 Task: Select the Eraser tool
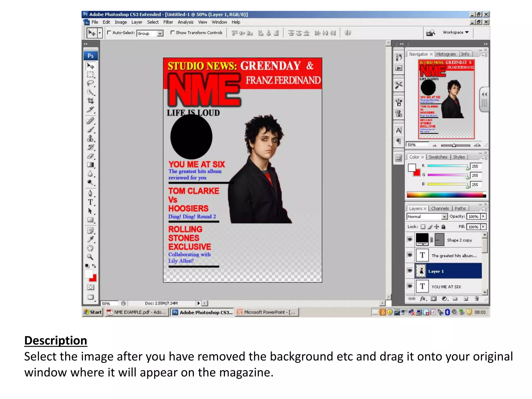[90, 156]
